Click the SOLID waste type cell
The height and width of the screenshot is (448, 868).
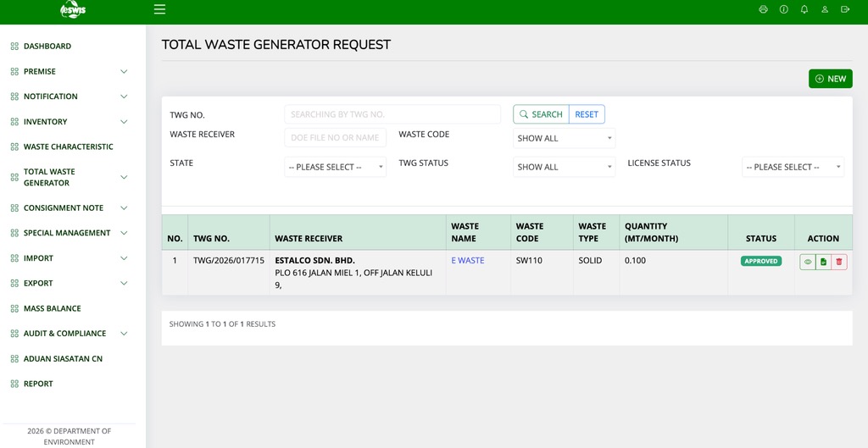[x=590, y=261]
